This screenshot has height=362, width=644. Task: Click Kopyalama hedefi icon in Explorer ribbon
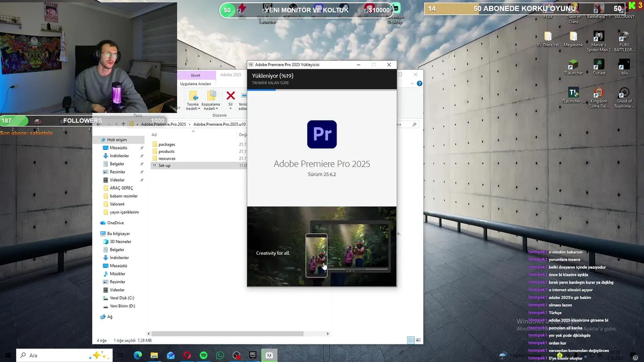211,96
